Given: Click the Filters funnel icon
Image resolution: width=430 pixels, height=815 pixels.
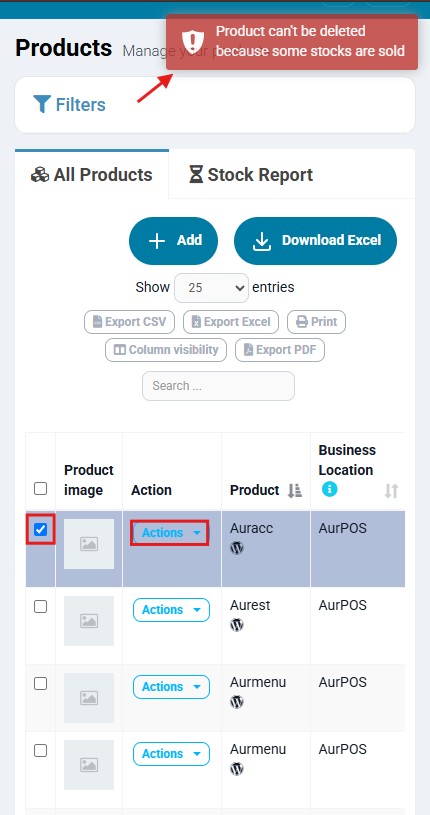Looking at the screenshot, I should 42,104.
